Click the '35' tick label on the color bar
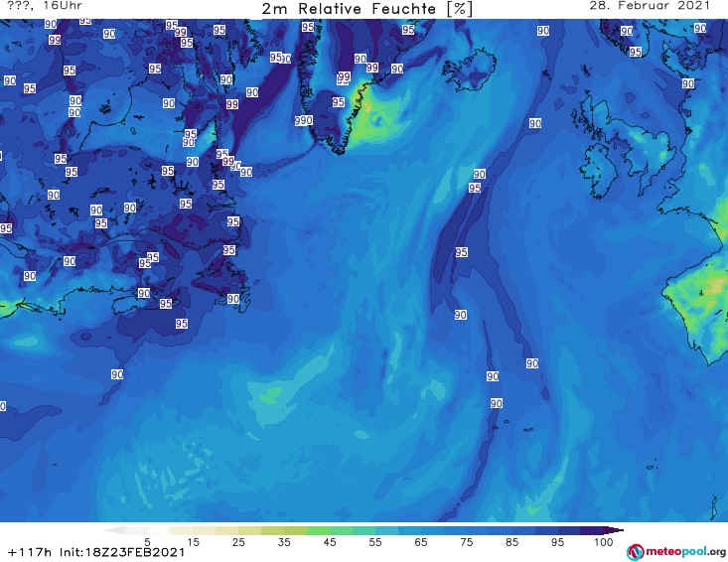The width and height of the screenshot is (728, 562). coord(284,542)
